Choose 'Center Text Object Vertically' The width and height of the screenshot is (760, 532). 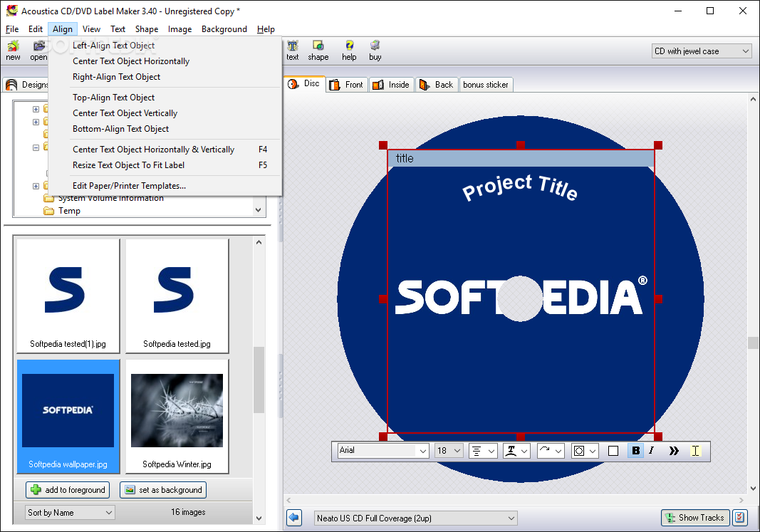click(165, 113)
